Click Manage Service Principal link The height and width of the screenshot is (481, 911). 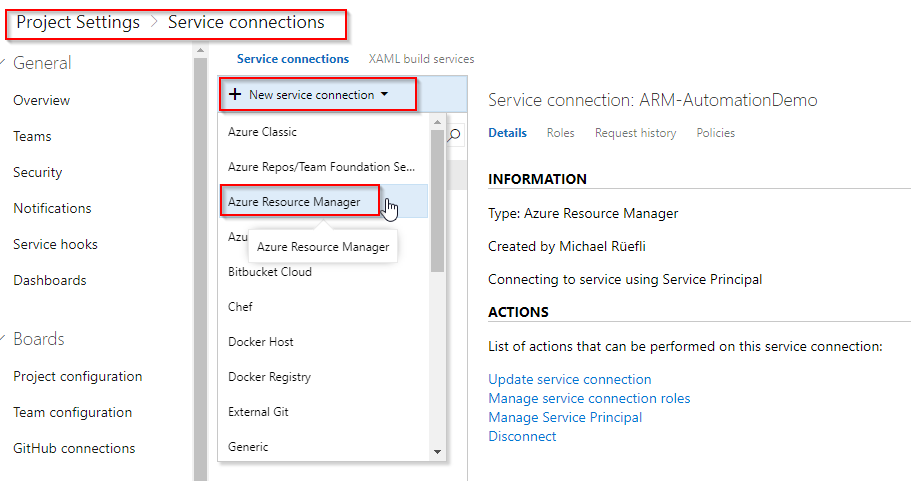(565, 418)
